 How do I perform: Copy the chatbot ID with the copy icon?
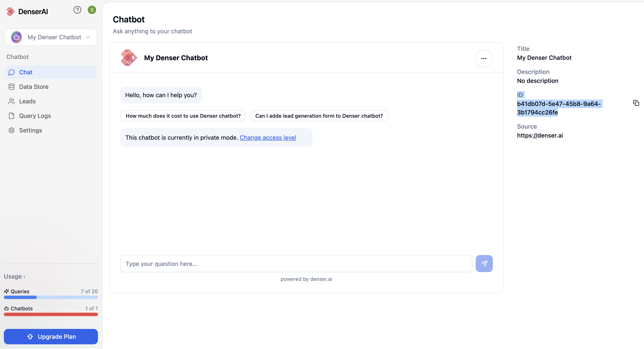(x=636, y=103)
